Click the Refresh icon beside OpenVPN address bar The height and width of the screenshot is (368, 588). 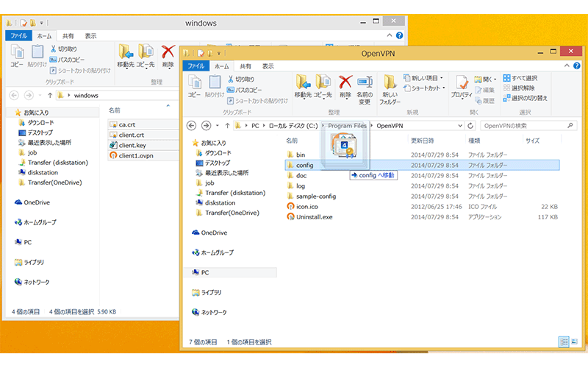pos(470,125)
